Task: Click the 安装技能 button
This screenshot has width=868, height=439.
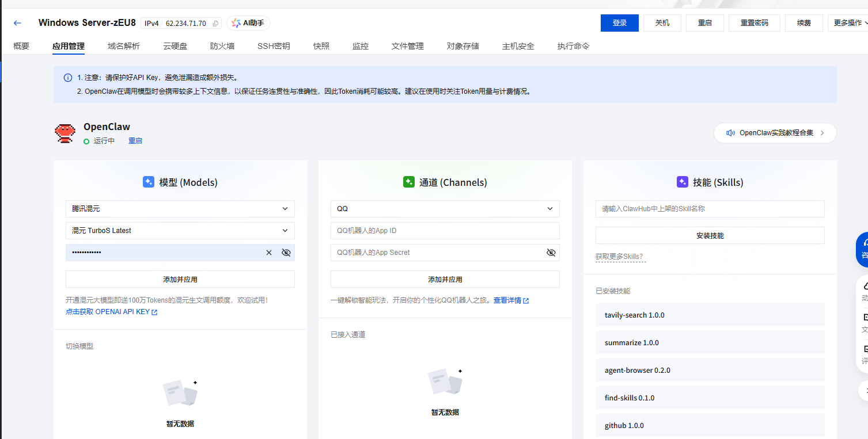Action: tap(710, 235)
